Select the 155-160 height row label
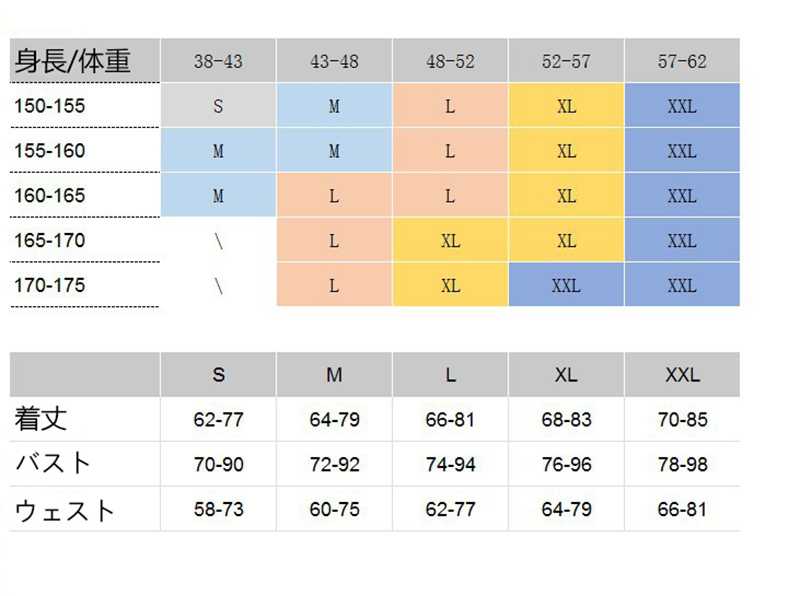The height and width of the screenshot is (596, 800). point(50,151)
